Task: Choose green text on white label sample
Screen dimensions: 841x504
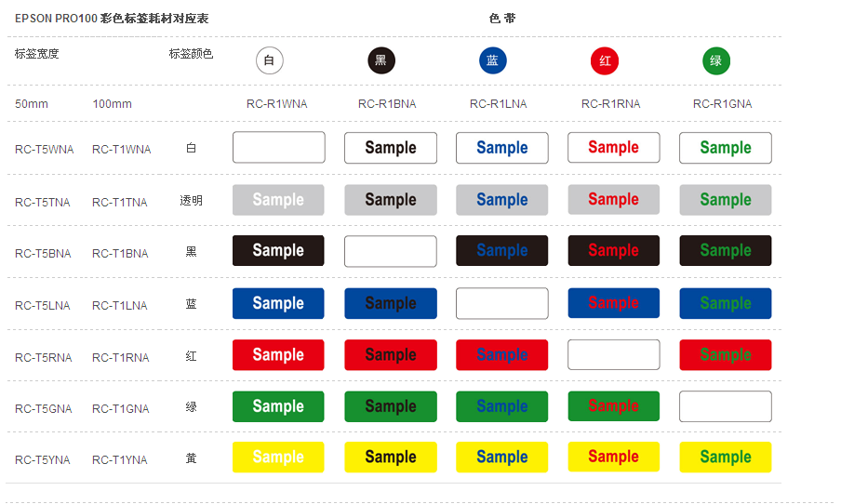Action: pyautogui.click(x=726, y=148)
